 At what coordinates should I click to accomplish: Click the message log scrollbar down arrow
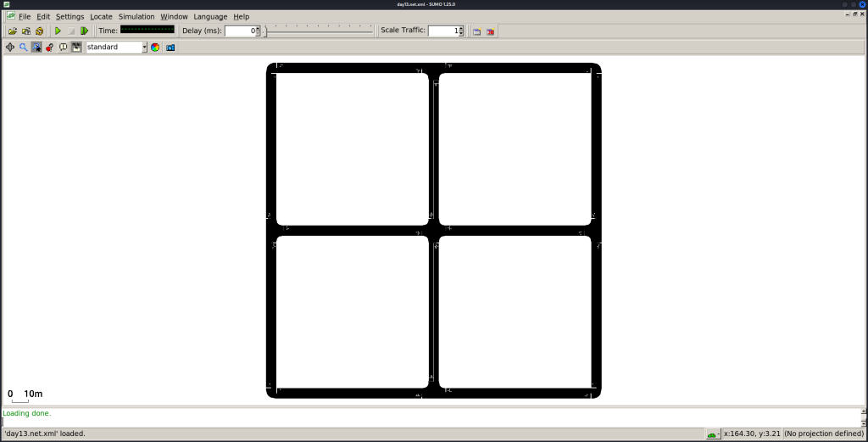click(x=863, y=422)
